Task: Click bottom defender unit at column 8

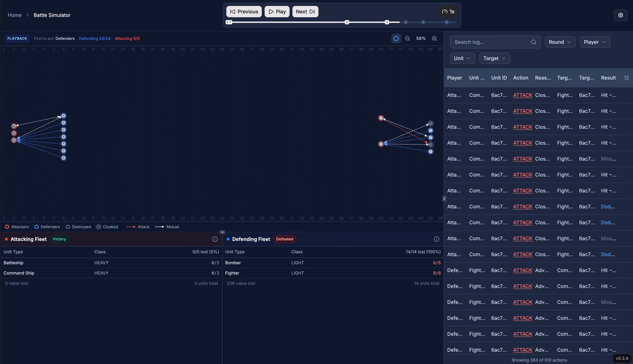Action: (64, 158)
